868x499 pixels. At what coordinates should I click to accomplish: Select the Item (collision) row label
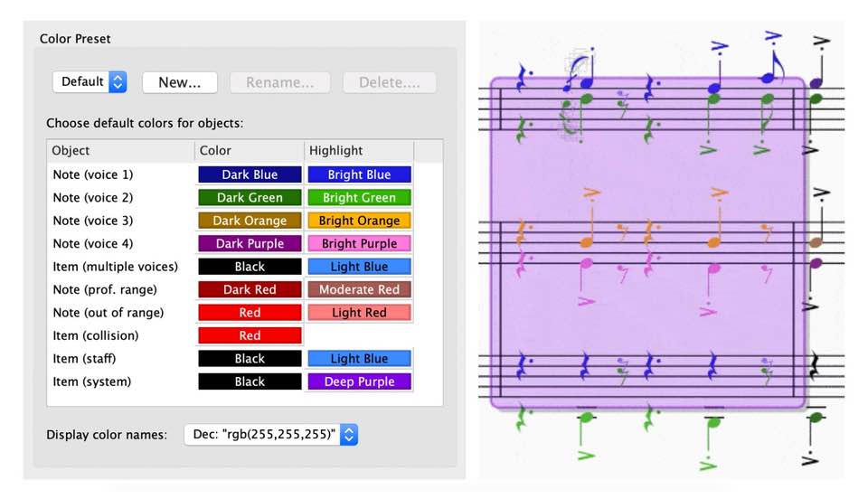point(96,335)
